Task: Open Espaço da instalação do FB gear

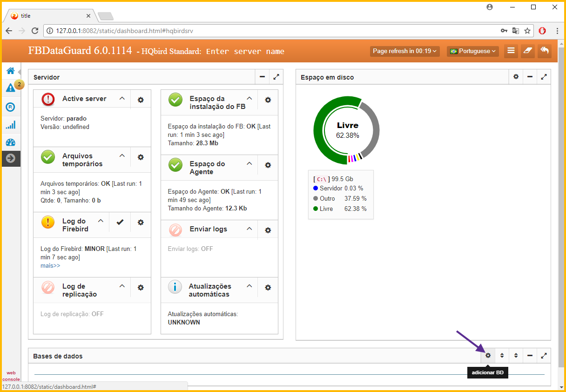Action: coord(268,100)
